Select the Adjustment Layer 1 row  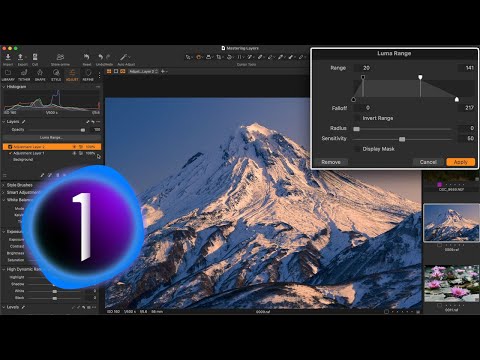[x=52, y=153]
